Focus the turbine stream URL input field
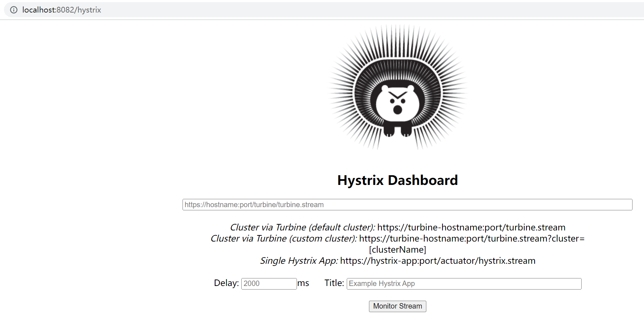 click(407, 205)
